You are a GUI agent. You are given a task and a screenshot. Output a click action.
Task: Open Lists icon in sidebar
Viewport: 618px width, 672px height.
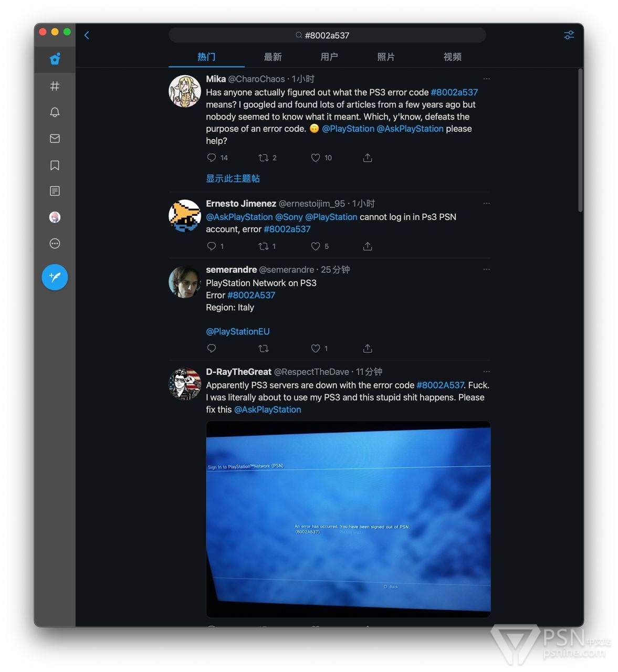(55, 191)
